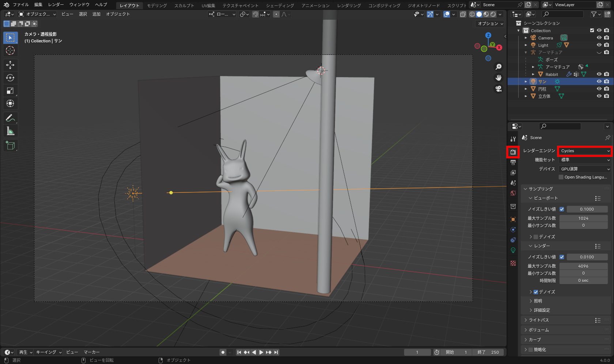This screenshot has width=614, height=364.
Task: Click viewport ノイズしきい値 value 0.1000
Action: [587, 209]
